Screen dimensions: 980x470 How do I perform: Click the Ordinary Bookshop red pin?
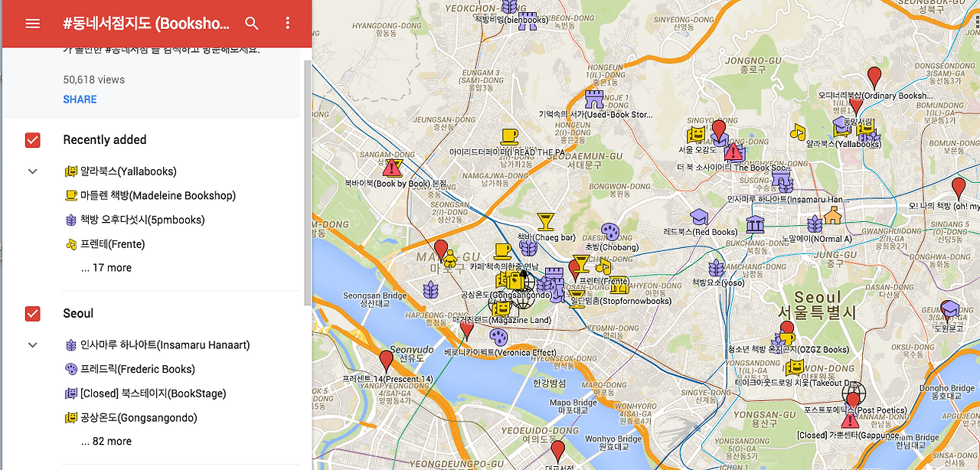coord(874,77)
